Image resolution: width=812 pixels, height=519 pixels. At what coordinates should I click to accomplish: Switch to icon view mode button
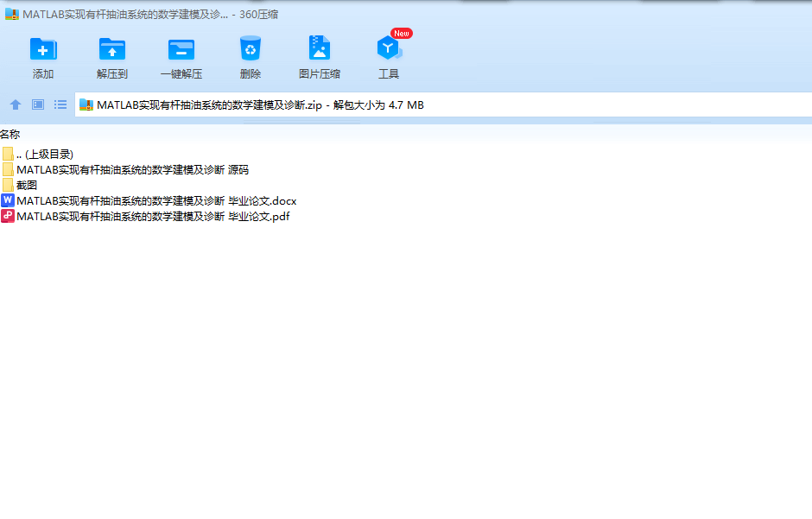(x=38, y=105)
